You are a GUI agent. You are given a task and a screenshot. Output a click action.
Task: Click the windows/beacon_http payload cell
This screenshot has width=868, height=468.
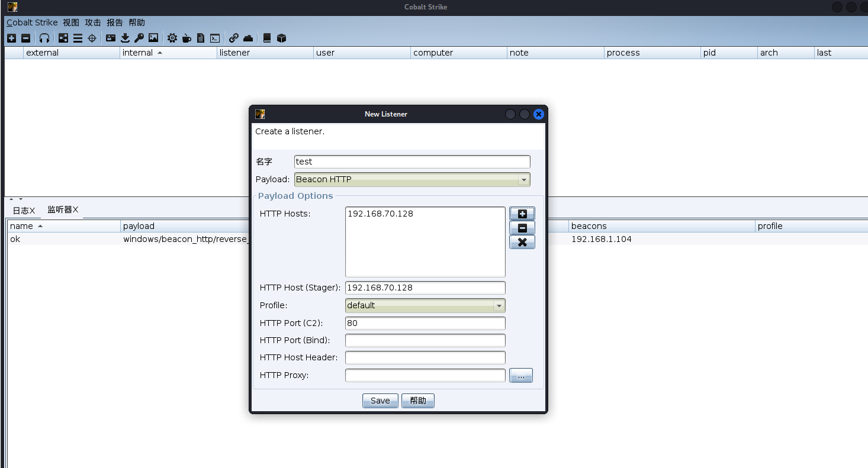click(x=186, y=239)
